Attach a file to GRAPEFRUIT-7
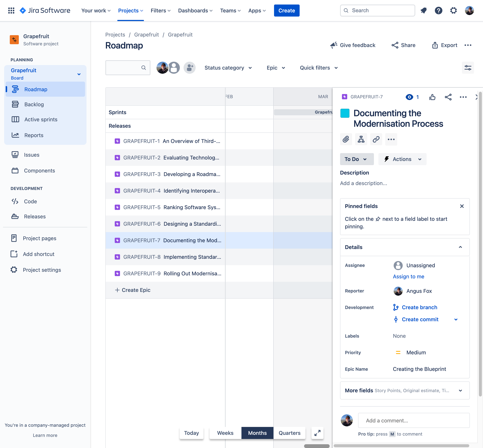Viewport: 483px width, 448px height. point(346,139)
